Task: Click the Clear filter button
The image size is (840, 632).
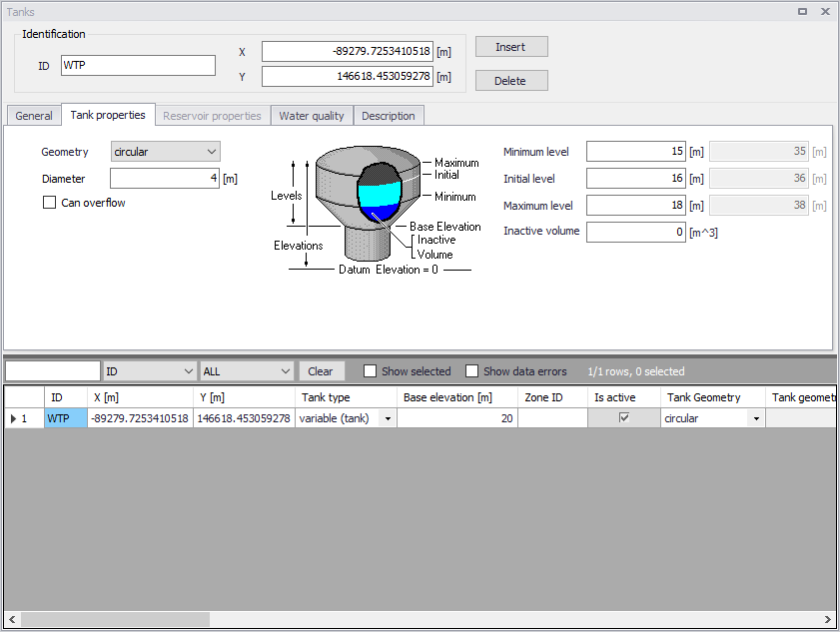Action: pyautogui.click(x=321, y=371)
